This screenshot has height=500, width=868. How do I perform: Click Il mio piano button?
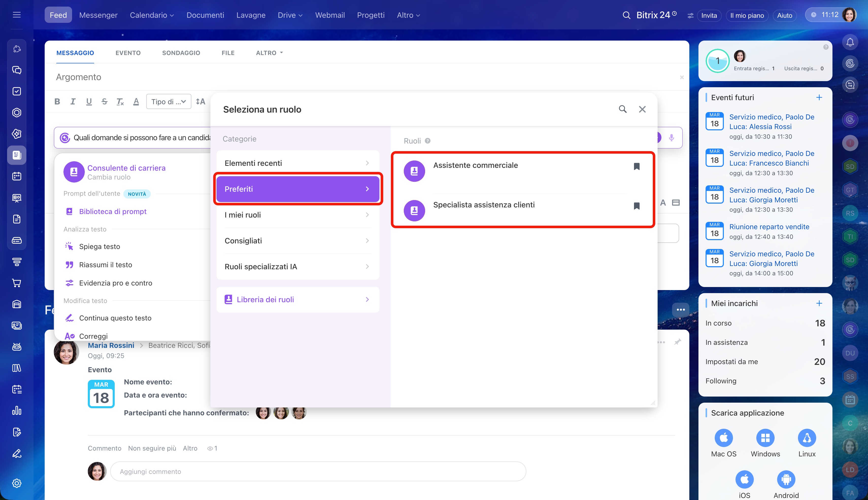pos(747,15)
